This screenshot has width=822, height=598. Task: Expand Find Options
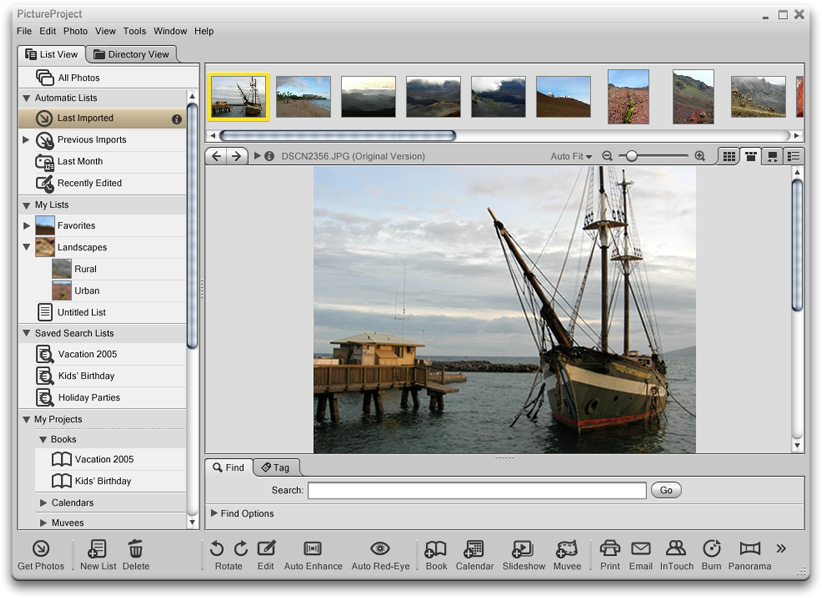[214, 513]
